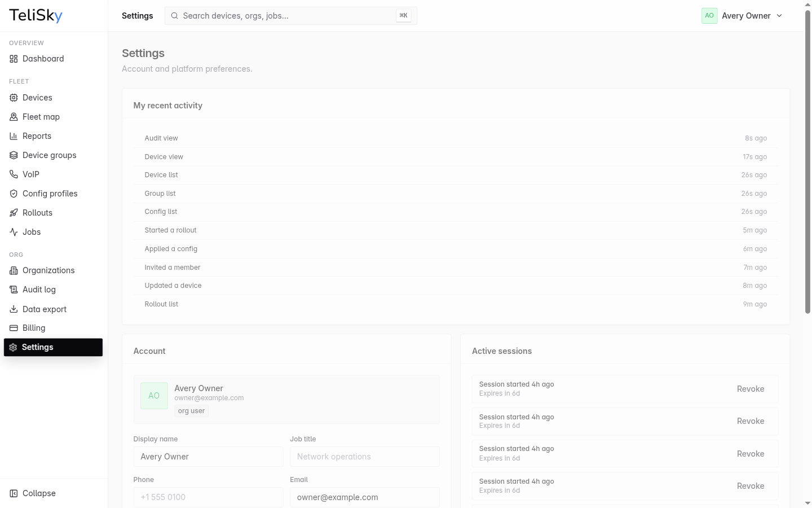Click the Job title input field
The image size is (812, 508).
click(365, 457)
